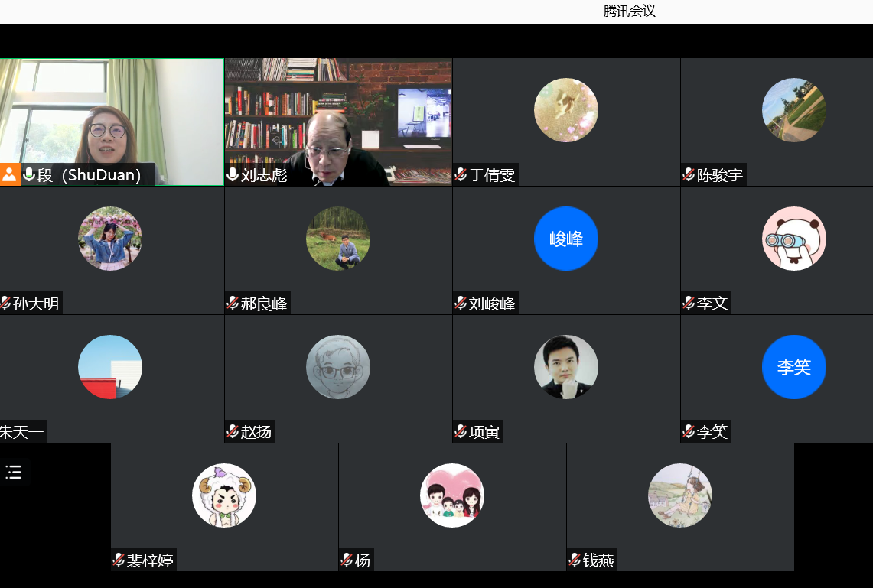Click the muted mic icon for 赵扬
The image size is (873, 588).
coord(233,432)
